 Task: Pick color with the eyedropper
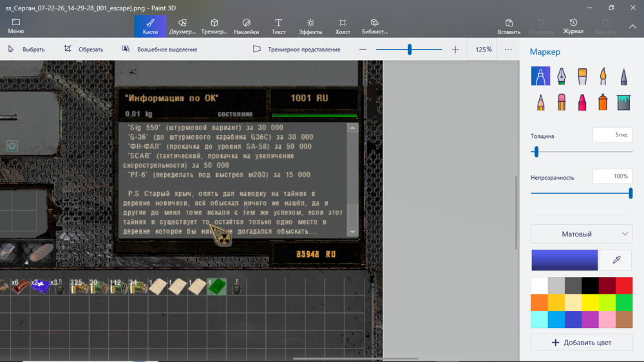pyautogui.click(x=616, y=260)
